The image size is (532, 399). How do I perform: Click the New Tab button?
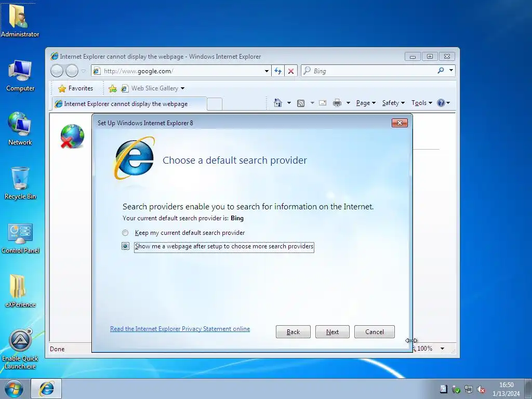[x=215, y=104]
